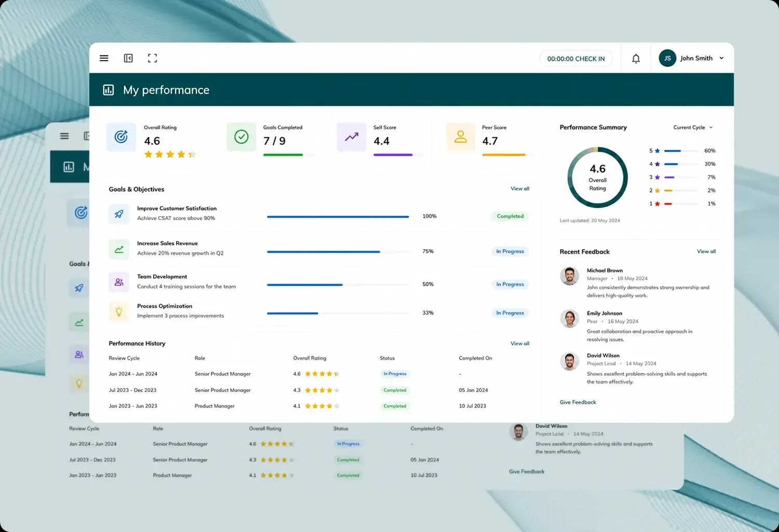The width and height of the screenshot is (779, 532).
Task: Click the lightbulb icon for Process Optimization
Action: pyautogui.click(x=119, y=311)
